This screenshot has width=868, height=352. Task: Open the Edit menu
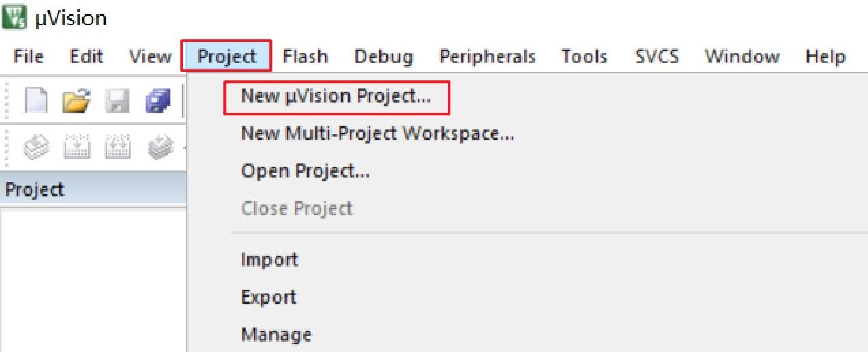click(86, 57)
